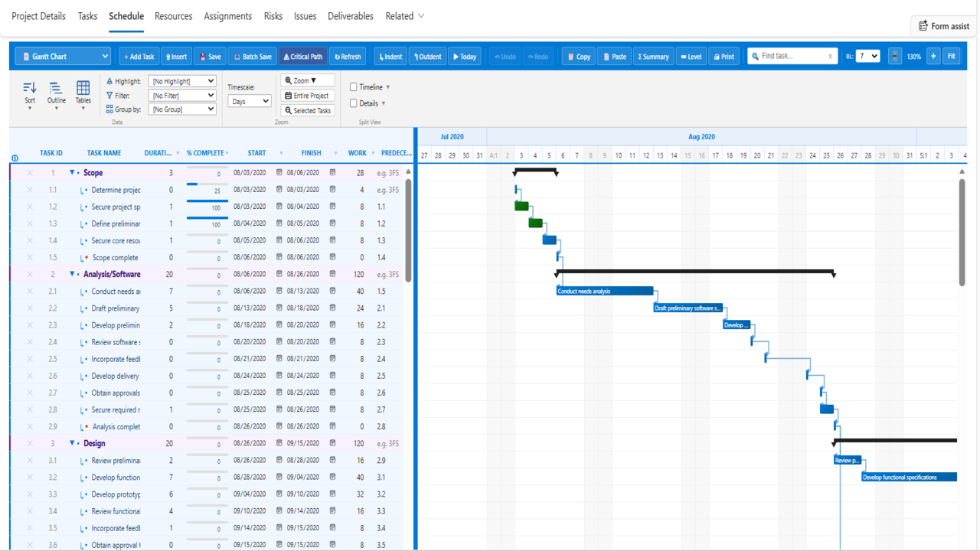Open finish date calendar for task 1.2
The width and height of the screenshot is (980, 551).
point(332,207)
